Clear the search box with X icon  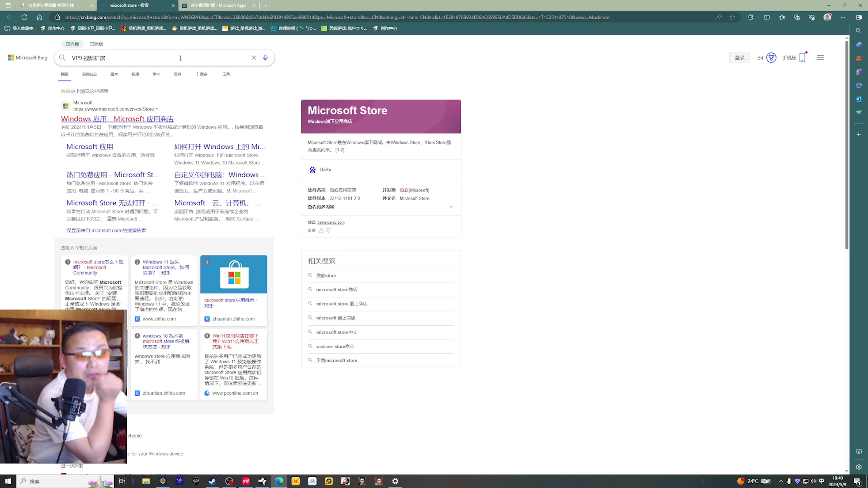[x=254, y=58]
